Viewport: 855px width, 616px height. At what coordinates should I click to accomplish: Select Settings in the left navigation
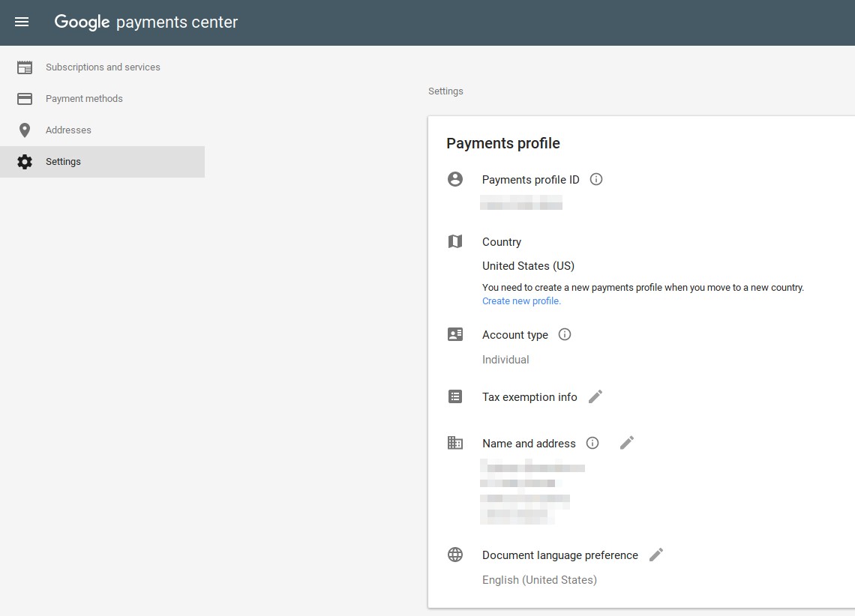coord(103,162)
